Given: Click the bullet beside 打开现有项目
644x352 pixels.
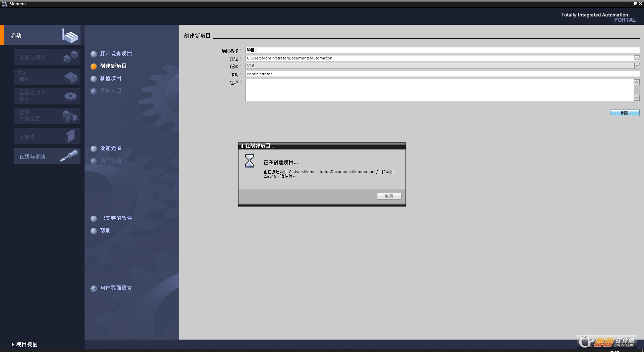Looking at the screenshot, I should click(94, 54).
